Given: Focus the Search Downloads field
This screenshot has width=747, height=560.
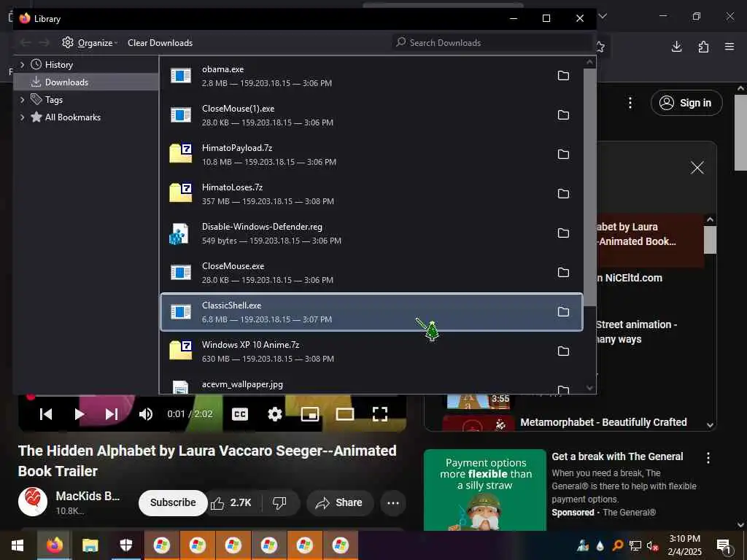Looking at the screenshot, I should click(492, 43).
